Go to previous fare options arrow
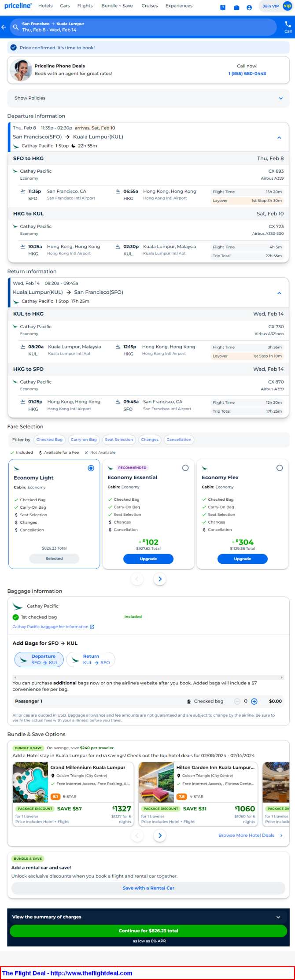The width and height of the screenshot is (295, 980). pos(137,579)
